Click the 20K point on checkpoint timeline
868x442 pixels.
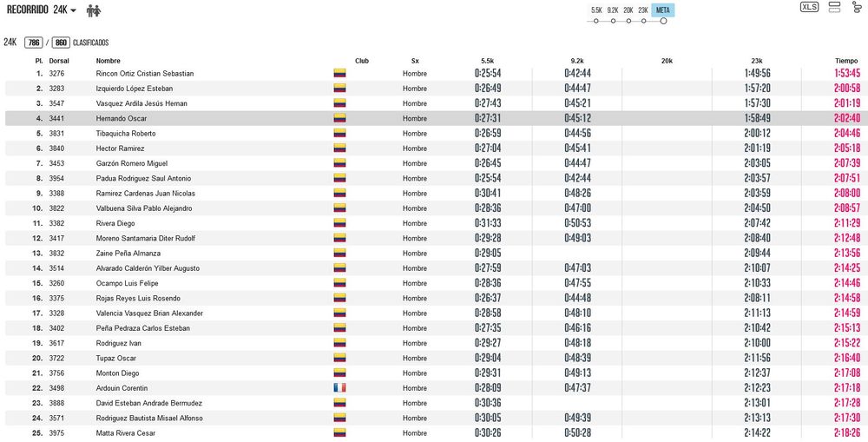click(x=628, y=21)
